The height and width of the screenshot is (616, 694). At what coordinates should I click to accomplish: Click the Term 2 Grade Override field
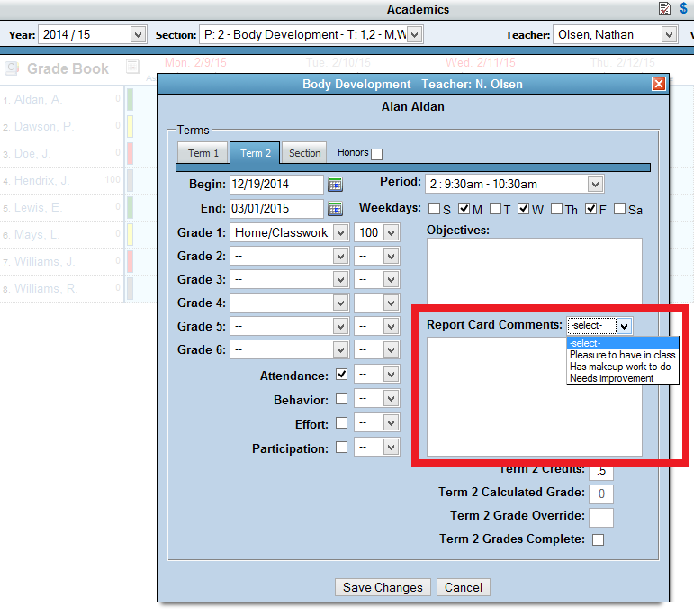[x=601, y=518]
